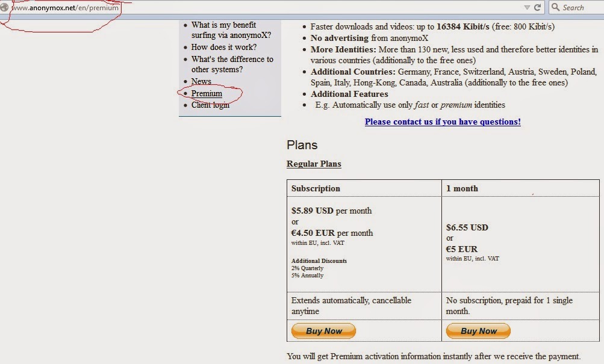Open the Client login link
This screenshot has height=364, width=604.
210,105
